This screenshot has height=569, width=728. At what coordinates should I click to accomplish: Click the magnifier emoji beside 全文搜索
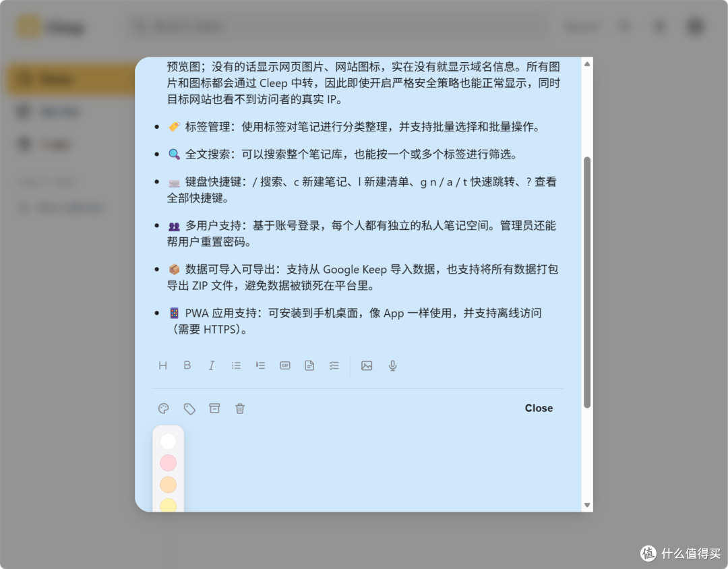pyautogui.click(x=174, y=154)
